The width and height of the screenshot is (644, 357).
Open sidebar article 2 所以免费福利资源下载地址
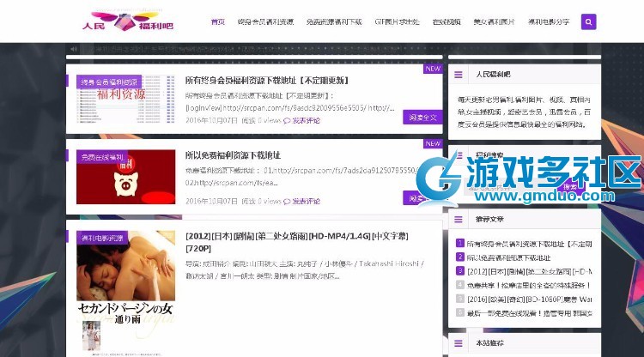click(x=508, y=257)
